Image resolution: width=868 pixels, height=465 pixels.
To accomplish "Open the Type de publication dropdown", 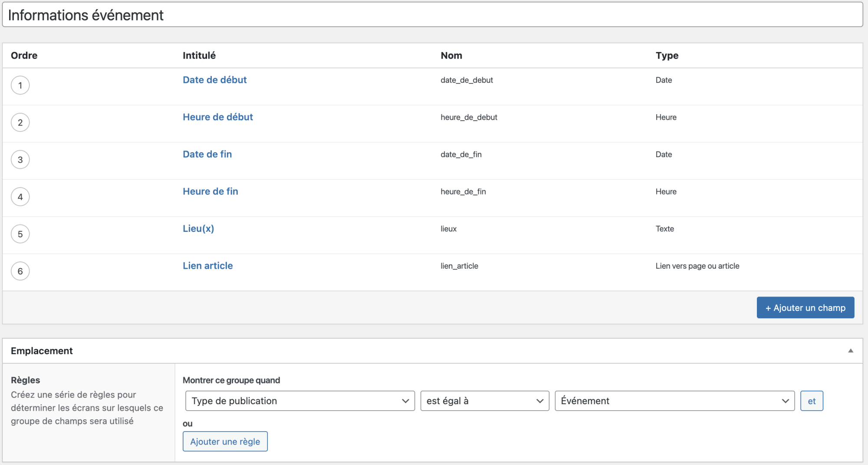I will (299, 401).
